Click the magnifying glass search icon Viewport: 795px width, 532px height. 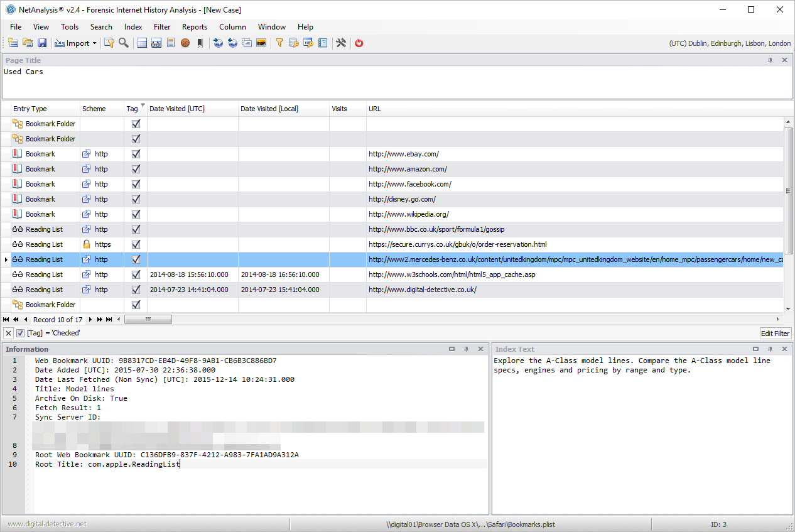tap(124, 43)
